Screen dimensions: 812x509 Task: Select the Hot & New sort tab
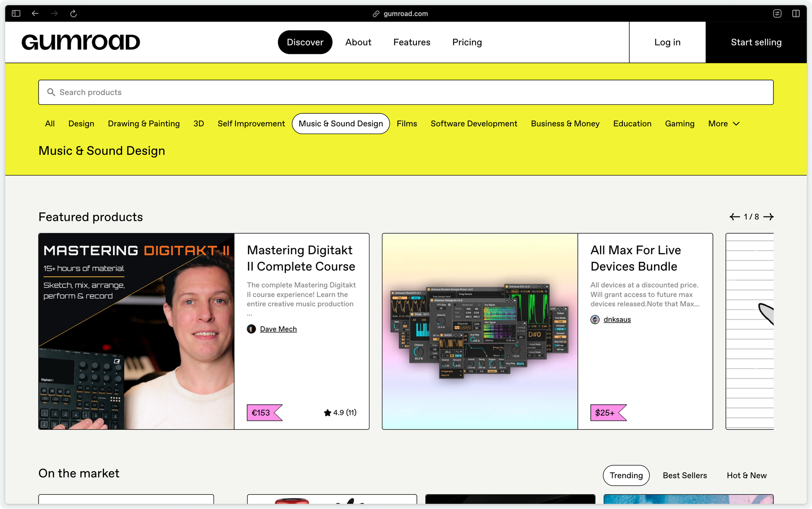[747, 475]
